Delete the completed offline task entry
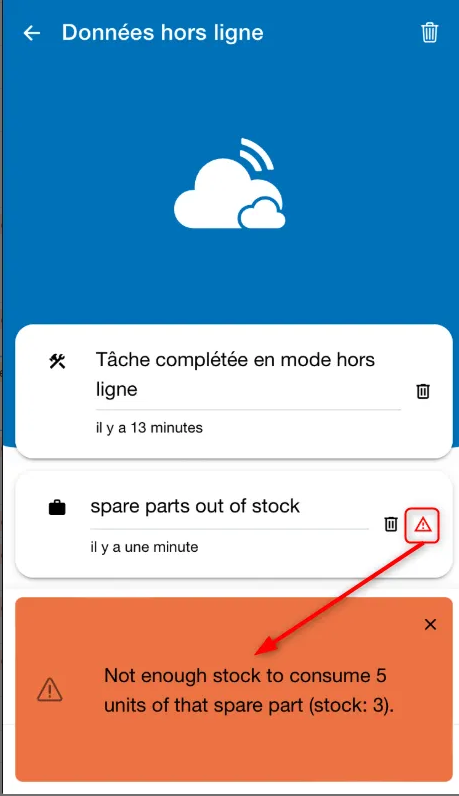 tap(423, 391)
